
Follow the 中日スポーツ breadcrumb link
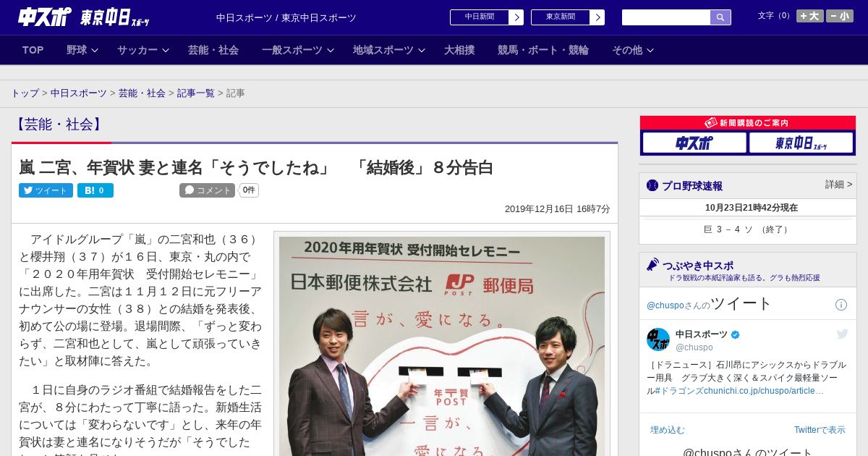(78, 93)
